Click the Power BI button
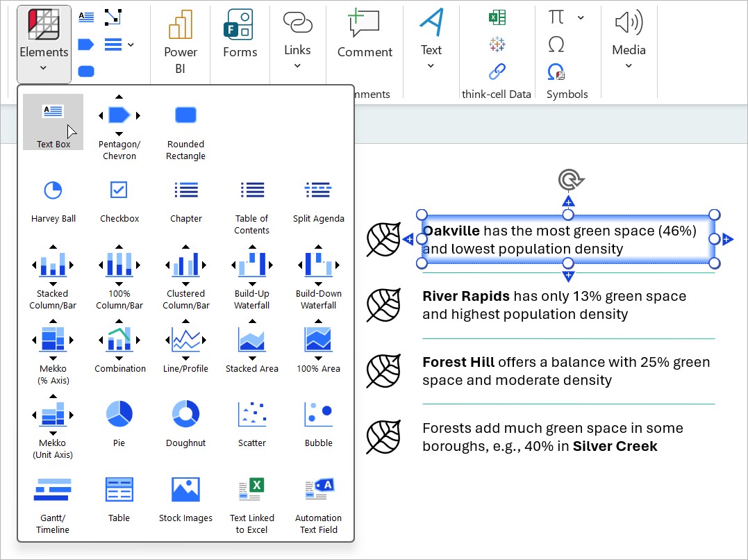The width and height of the screenshot is (748, 560). tap(181, 42)
